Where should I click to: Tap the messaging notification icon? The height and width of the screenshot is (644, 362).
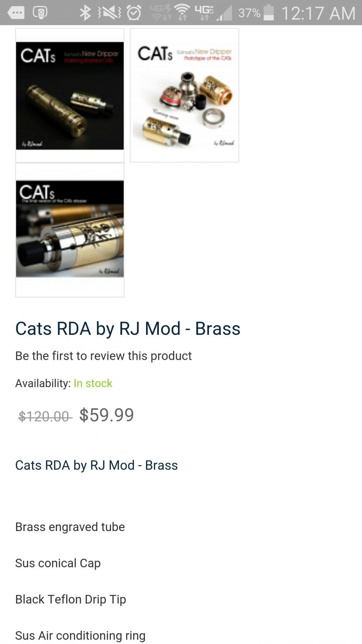click(16, 13)
